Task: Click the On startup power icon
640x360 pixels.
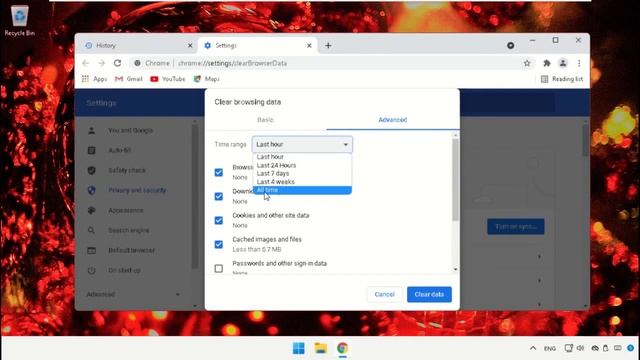Action: [91, 270]
